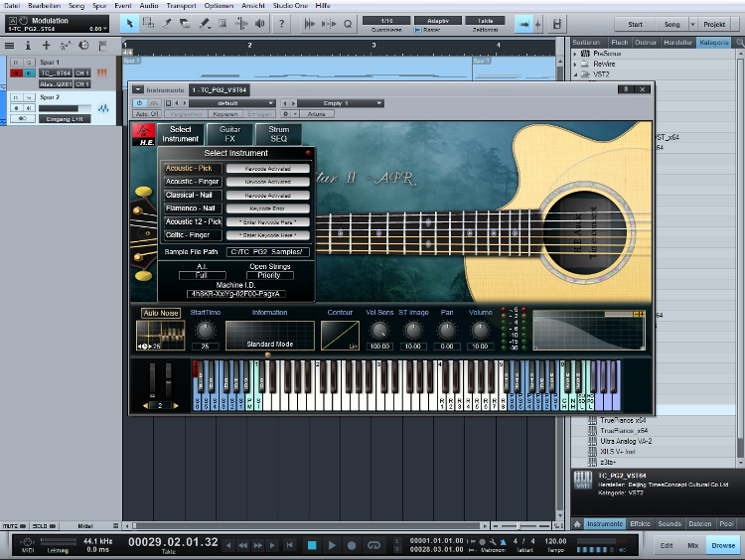This screenshot has width=745, height=560.
Task: Mute track Spur 2
Action: coord(16,97)
